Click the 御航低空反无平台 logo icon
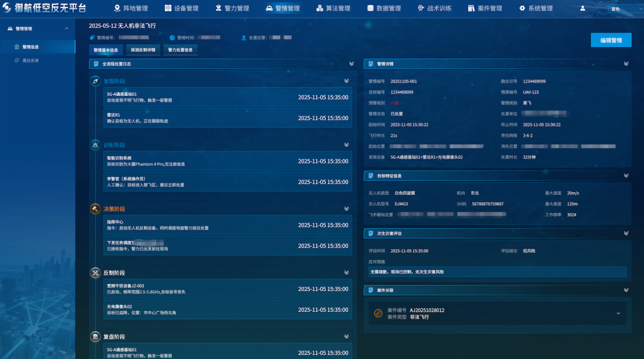644x359 pixels. point(7,8)
